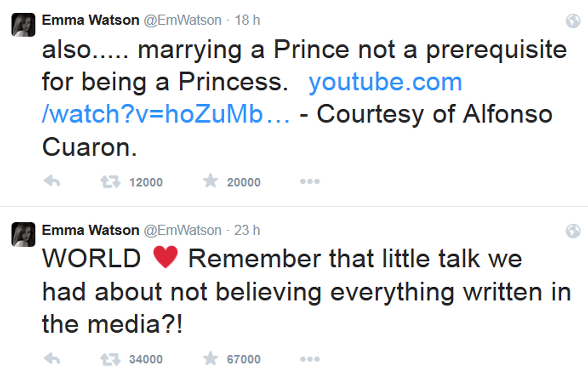Reply to the WORLD media tweet

click(52, 359)
